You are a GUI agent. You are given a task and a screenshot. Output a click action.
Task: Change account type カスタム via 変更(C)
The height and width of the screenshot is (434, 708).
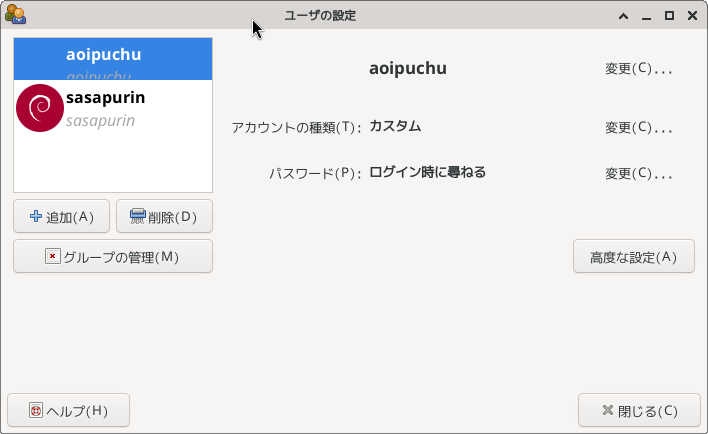[639, 128]
